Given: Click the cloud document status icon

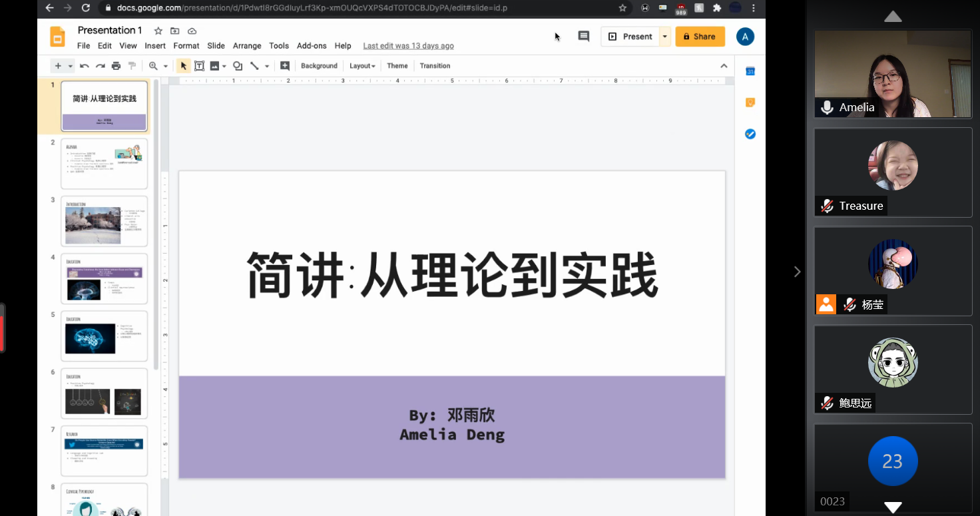Looking at the screenshot, I should (192, 31).
